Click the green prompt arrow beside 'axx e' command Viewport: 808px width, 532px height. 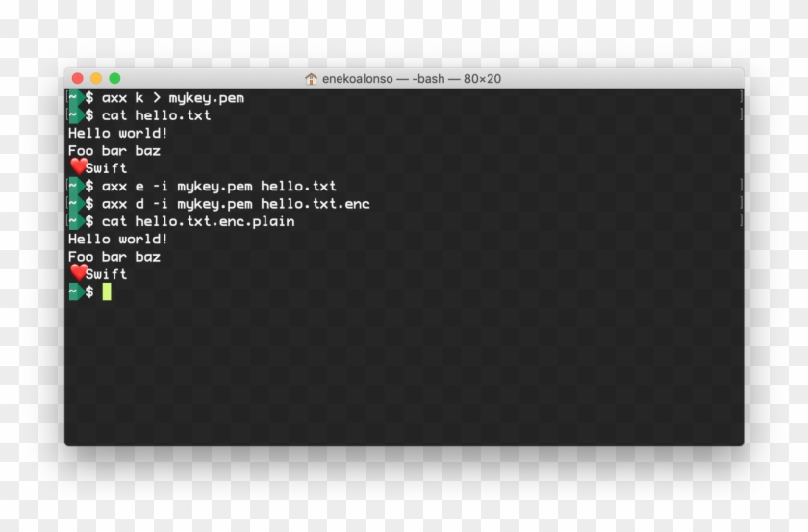pyautogui.click(x=76, y=186)
